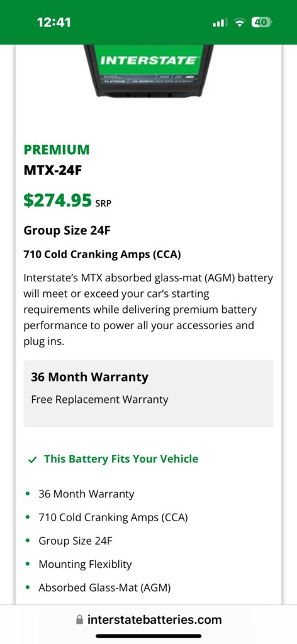Viewport: 297px width, 644px height.
Task: Tap the Absorbed Glass-Mat (AGM) bullet item
Action: click(x=104, y=588)
